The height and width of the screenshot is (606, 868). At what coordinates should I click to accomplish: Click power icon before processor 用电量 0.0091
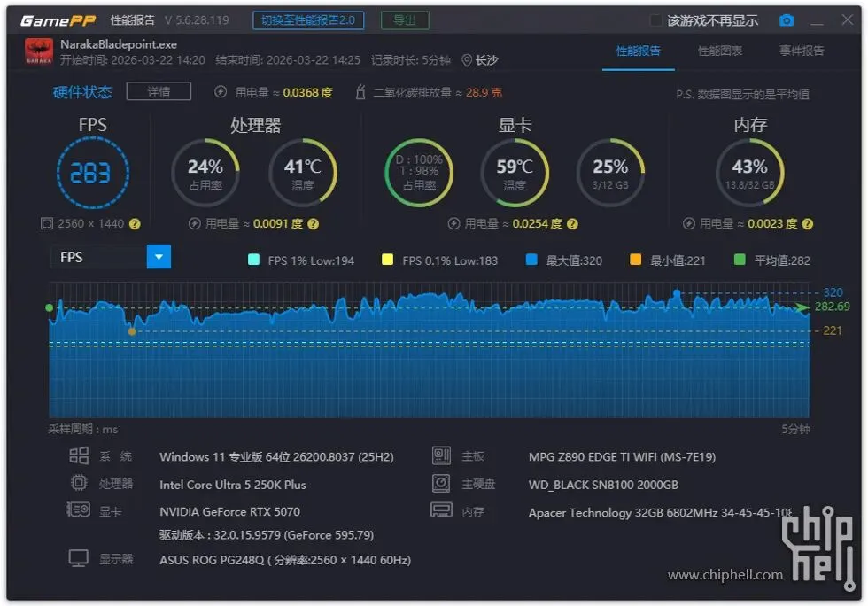point(194,224)
